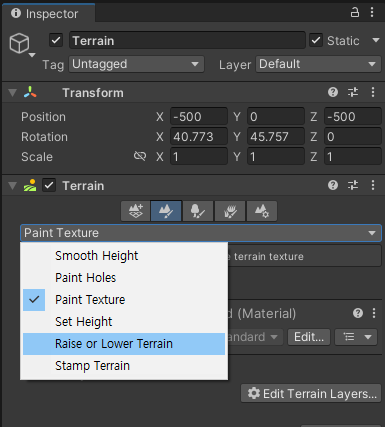385x427 pixels.
Task: Open Transform component options menu
Action: 373,92
